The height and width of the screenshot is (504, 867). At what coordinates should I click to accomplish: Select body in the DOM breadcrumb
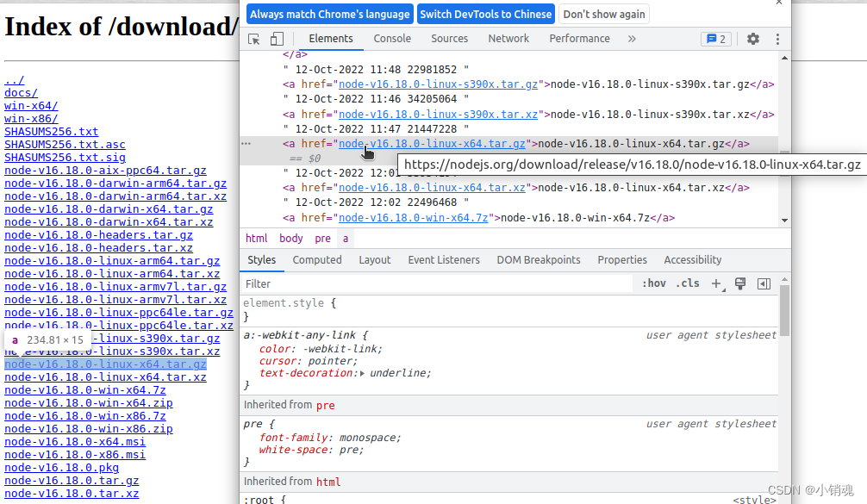pyautogui.click(x=290, y=238)
